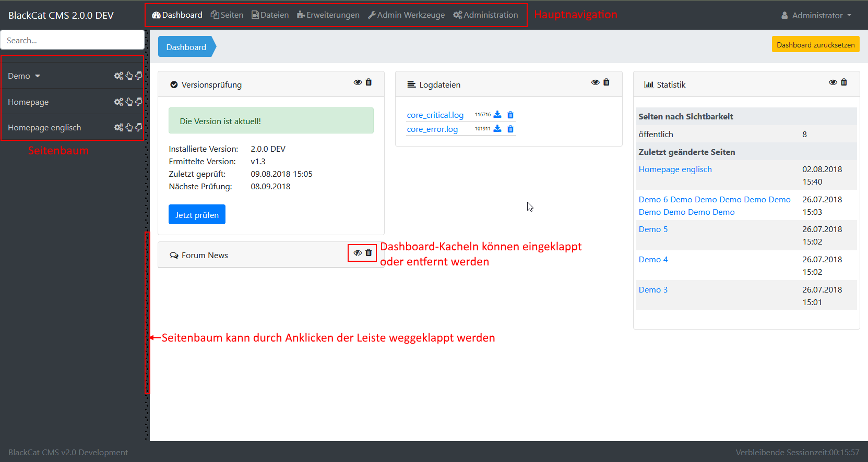The height and width of the screenshot is (462, 868).
Task: Click the Jetzt prüfen button
Action: pos(197,214)
